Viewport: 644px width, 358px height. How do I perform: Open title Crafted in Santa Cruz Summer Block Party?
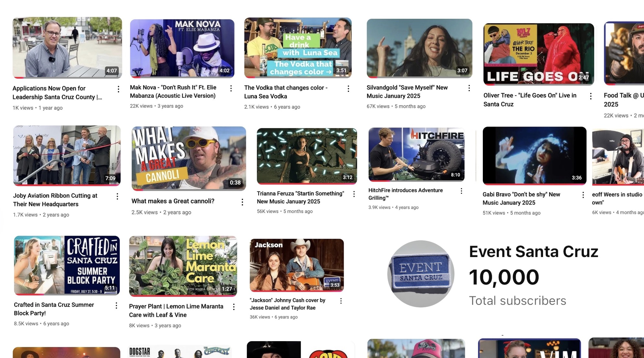point(54,309)
